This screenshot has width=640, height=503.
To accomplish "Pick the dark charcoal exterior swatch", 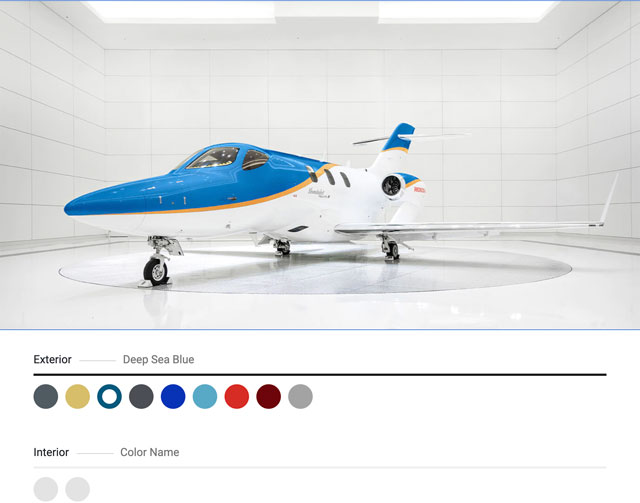I will (141, 396).
